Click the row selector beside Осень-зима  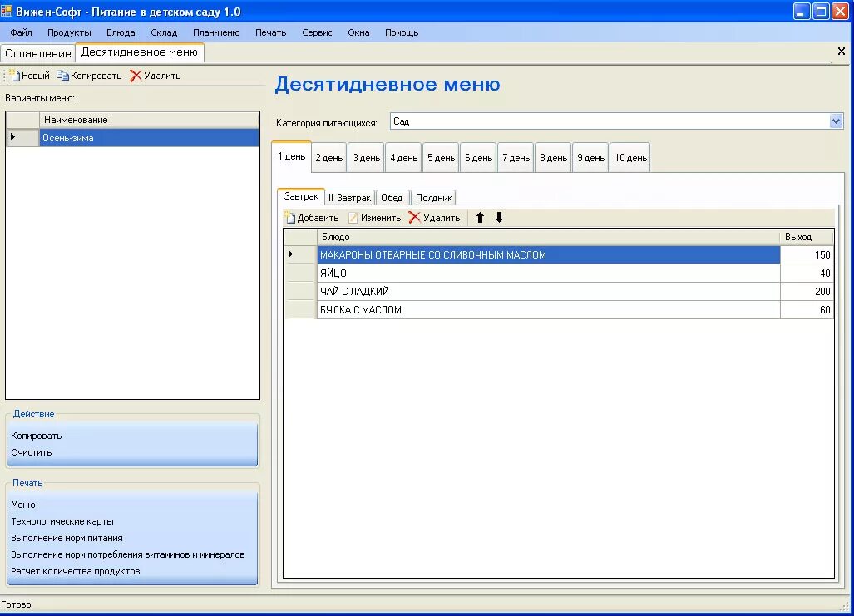click(23, 138)
